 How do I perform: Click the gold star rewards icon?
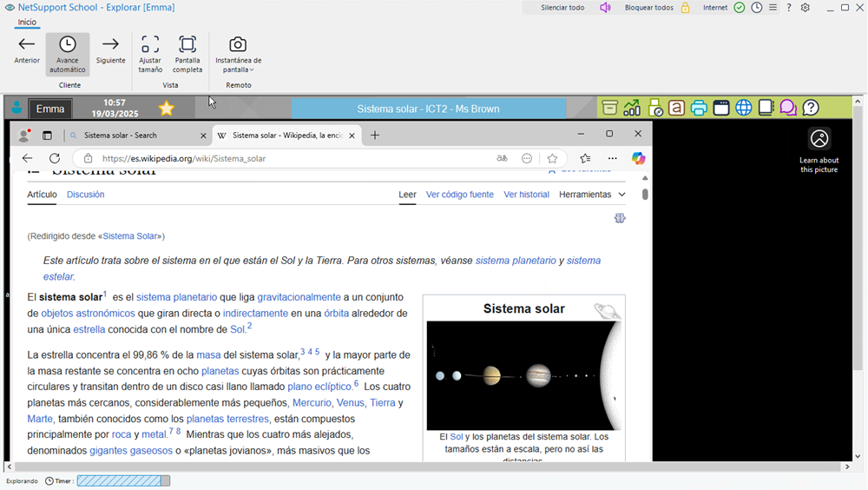[166, 108]
